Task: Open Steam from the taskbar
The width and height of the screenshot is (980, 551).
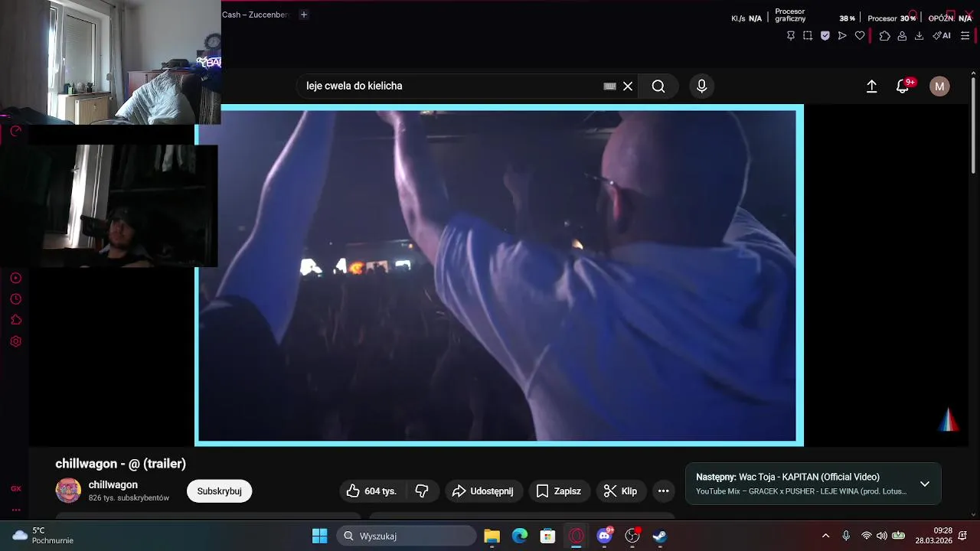Action: (x=659, y=536)
